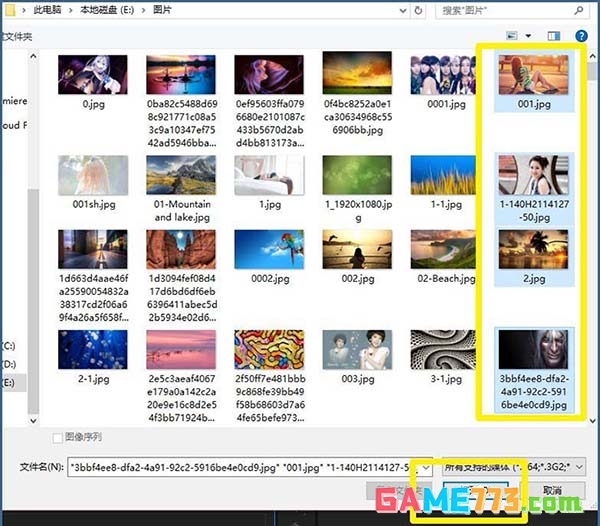
Task: Click 图片 folder in breadcrumb path
Action: point(162,10)
